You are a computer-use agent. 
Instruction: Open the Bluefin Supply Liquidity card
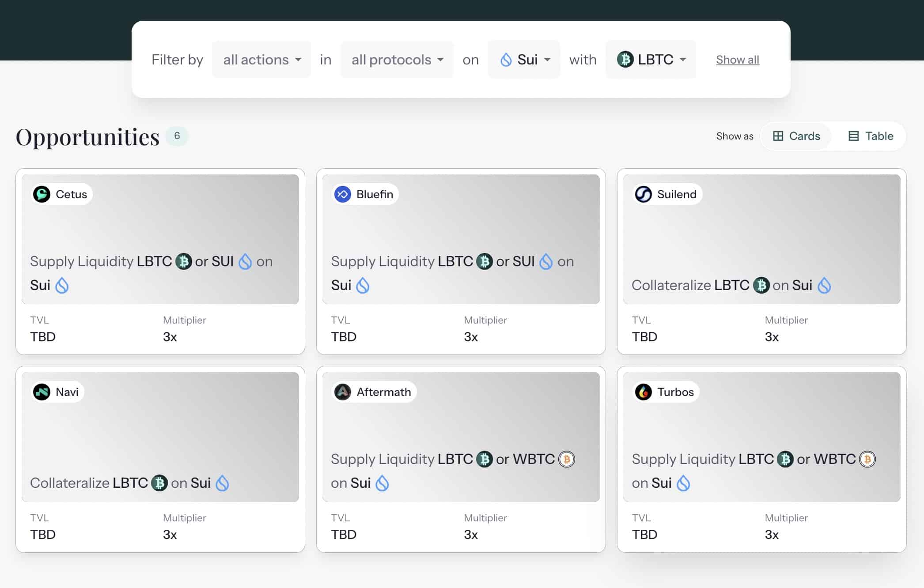461,261
